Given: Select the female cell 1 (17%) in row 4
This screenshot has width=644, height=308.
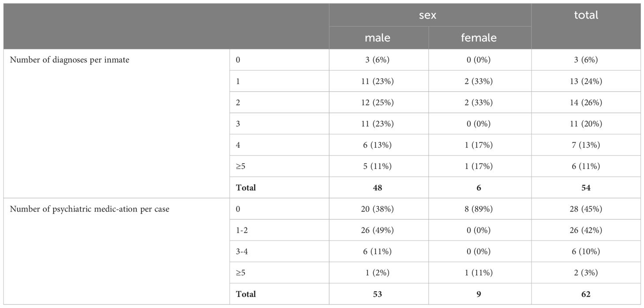Looking at the screenshot, I should [479, 145].
